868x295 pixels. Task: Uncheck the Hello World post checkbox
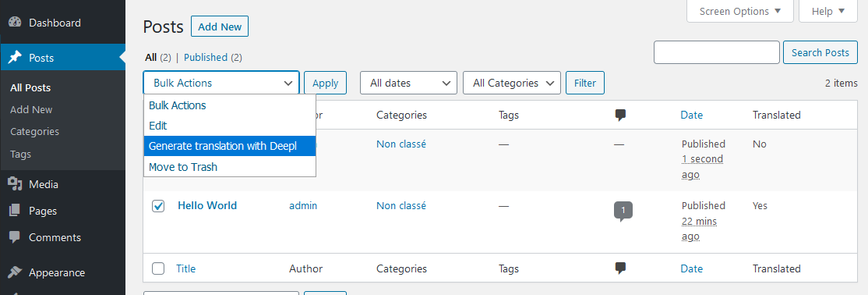pyautogui.click(x=158, y=206)
